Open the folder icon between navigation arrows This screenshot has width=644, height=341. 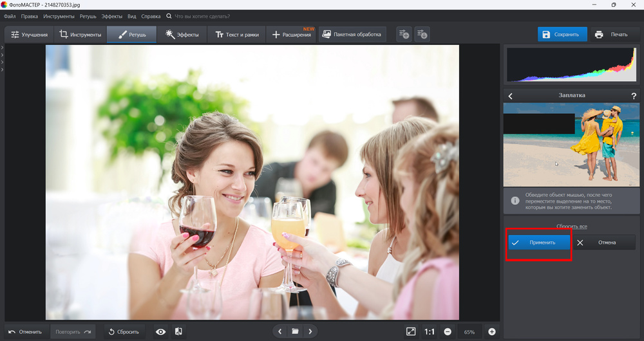coord(295,331)
